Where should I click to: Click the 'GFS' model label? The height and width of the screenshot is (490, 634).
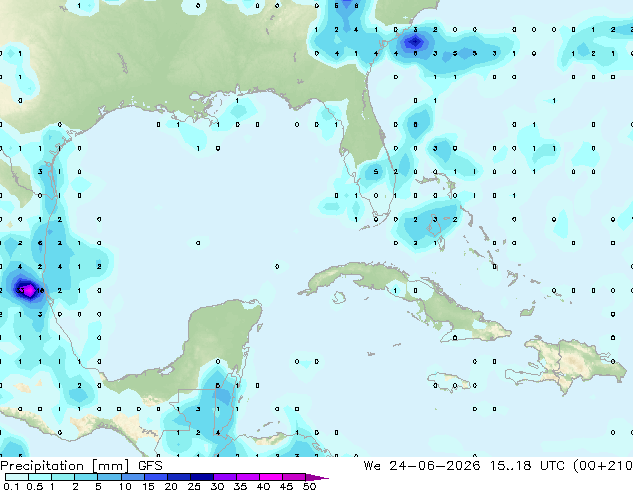click(x=150, y=466)
